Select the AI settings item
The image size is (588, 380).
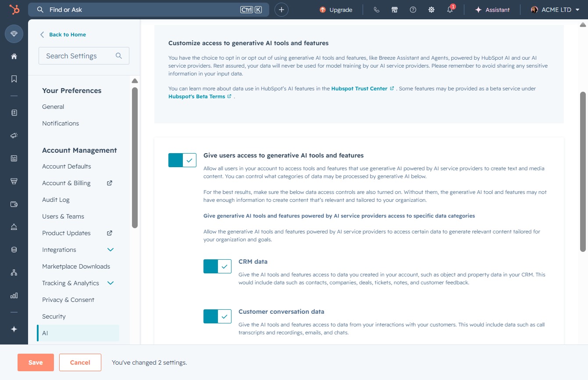[x=78, y=333]
